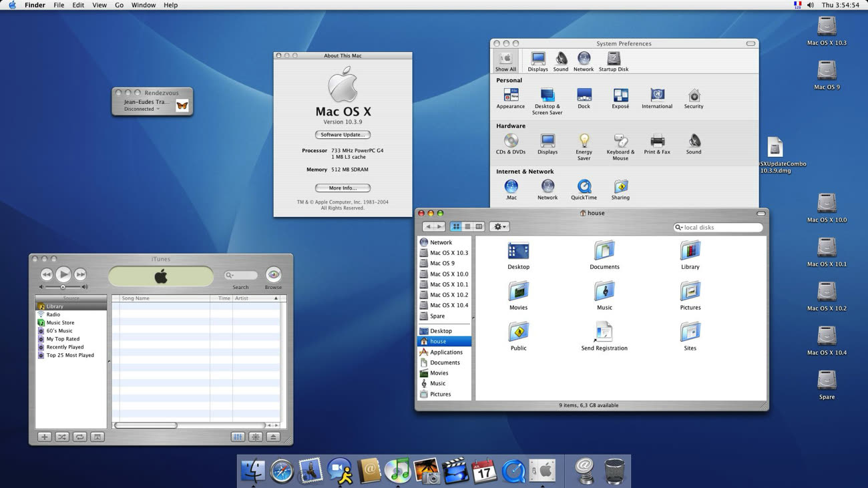Open the QuickTime preference pane
Screen dimensions: 868x488
(584, 187)
